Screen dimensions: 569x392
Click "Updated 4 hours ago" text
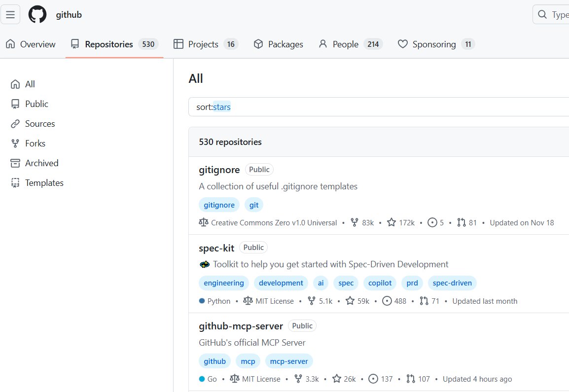(477, 379)
